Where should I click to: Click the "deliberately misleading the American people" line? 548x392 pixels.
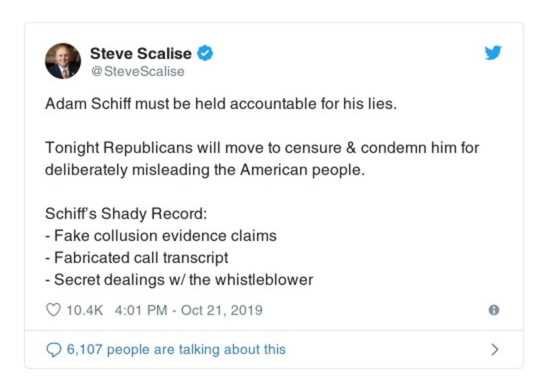[205, 170]
